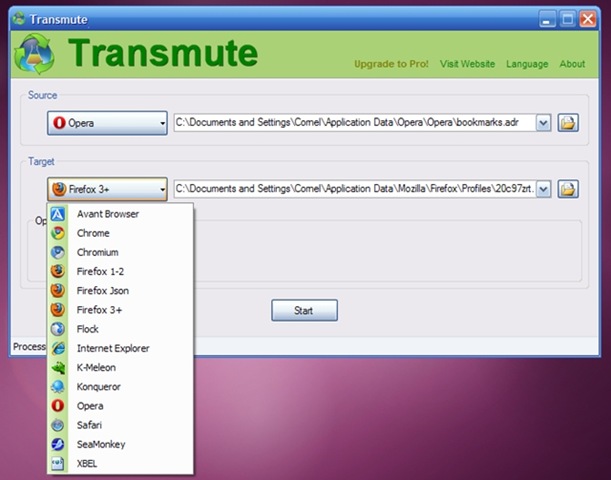611x480 pixels.
Task: Click the Flock globe icon
Action: point(58,329)
